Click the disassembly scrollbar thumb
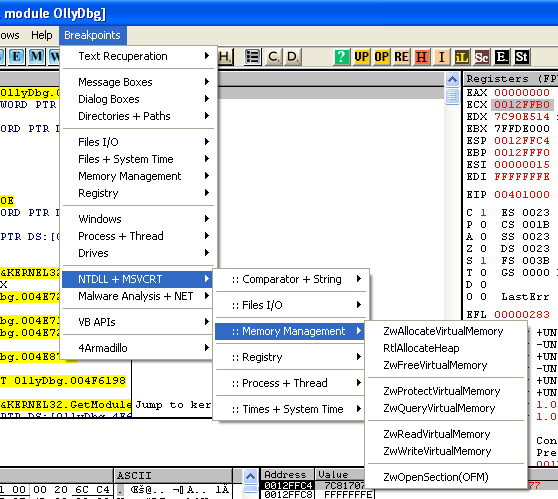Image resolution: width=558 pixels, height=499 pixels. point(452,96)
